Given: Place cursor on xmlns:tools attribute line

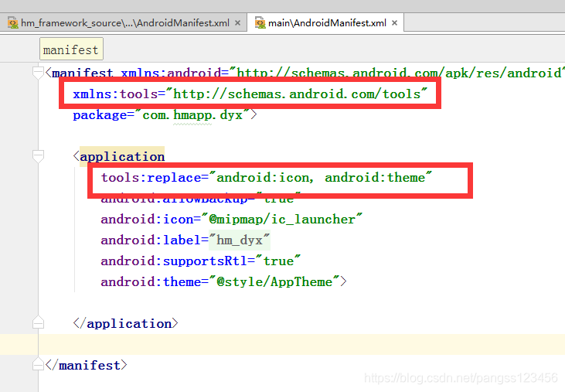Looking at the screenshot, I should [x=250, y=94].
